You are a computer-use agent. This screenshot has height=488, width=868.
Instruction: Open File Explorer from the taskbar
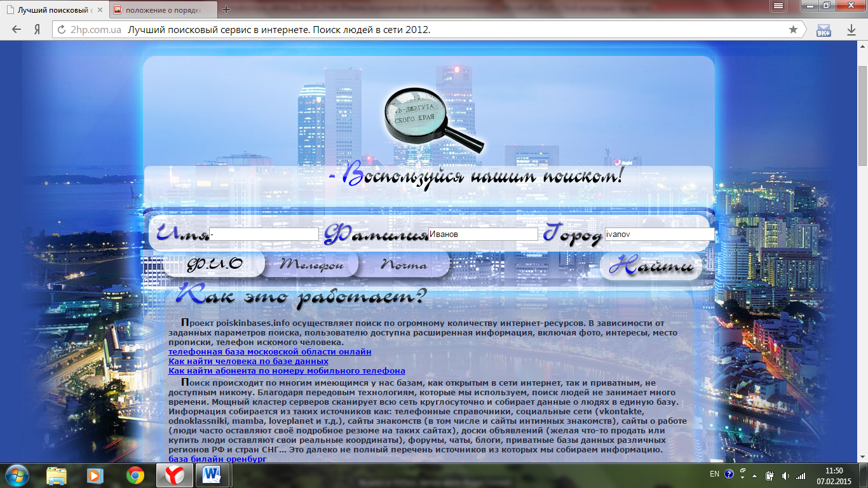(x=57, y=475)
